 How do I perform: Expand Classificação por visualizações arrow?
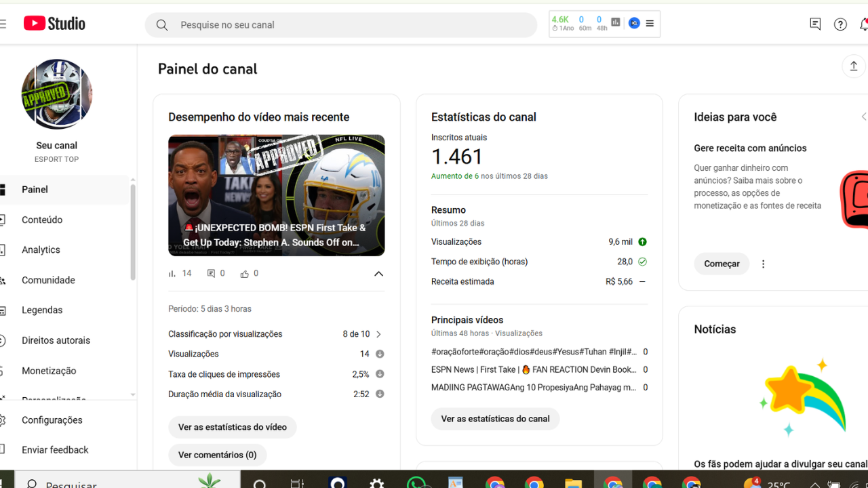(378, 334)
